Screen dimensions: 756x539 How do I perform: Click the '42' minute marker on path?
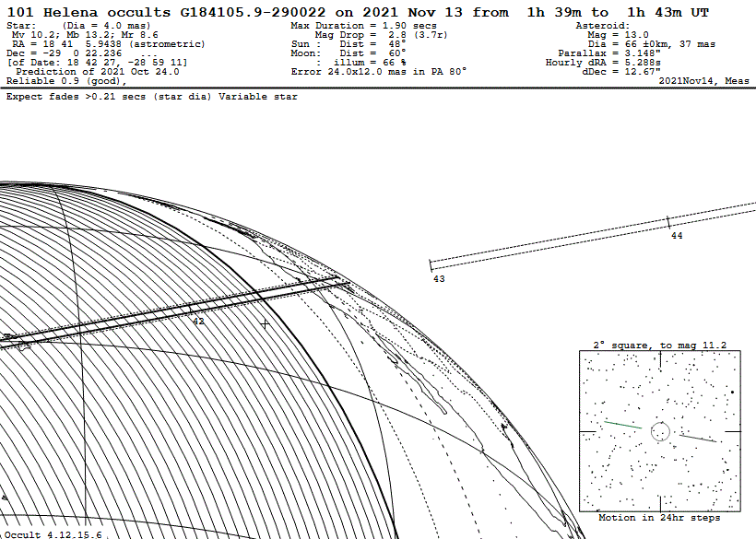198,322
